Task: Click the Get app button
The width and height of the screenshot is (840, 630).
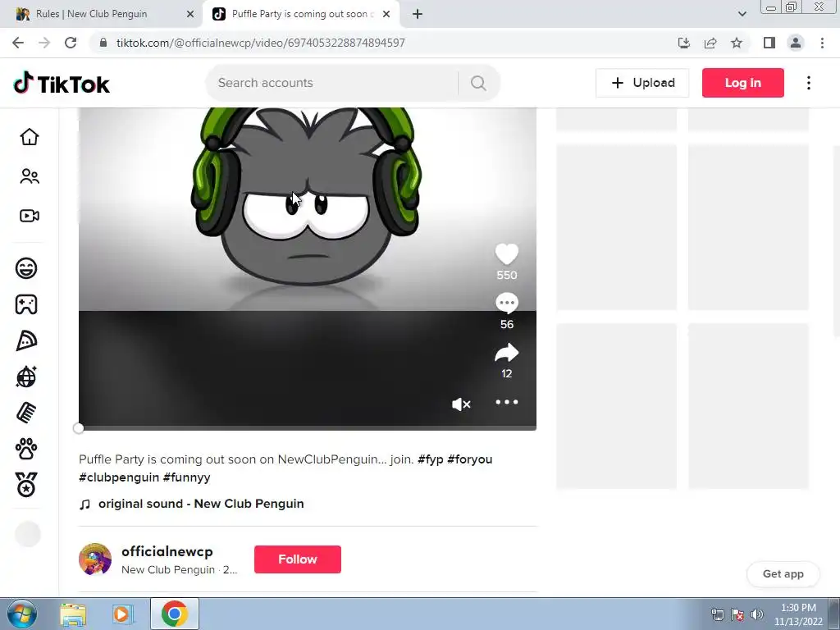Action: pos(783,573)
